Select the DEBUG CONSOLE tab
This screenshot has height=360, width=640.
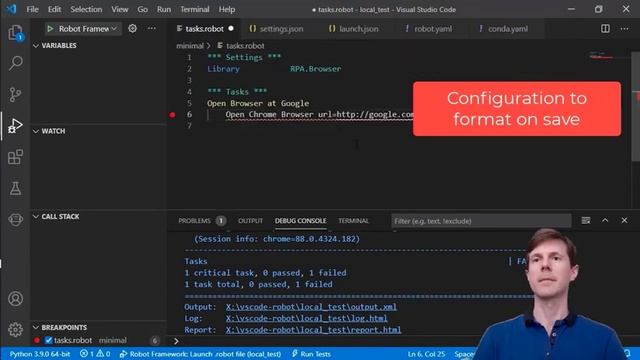(x=300, y=221)
